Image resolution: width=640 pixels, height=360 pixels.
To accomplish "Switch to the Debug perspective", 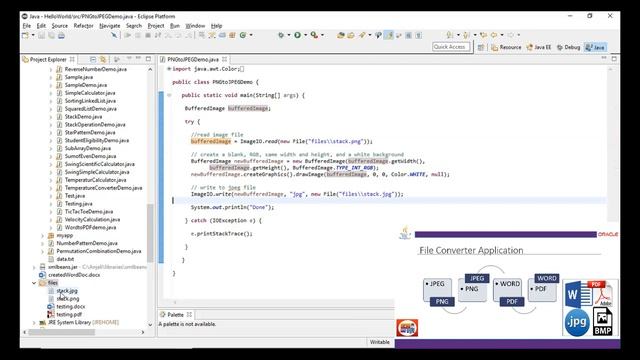I will point(568,47).
